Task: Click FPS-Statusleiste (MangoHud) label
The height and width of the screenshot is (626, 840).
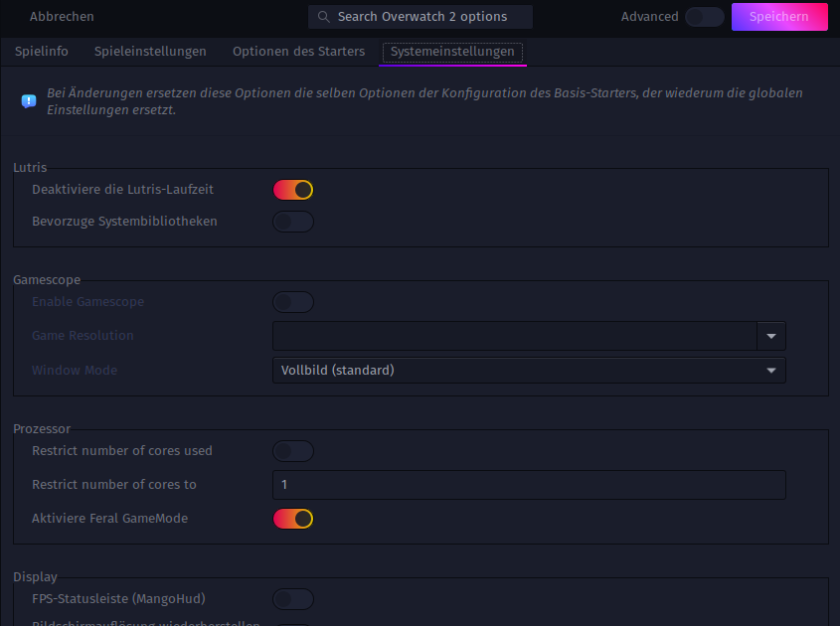Action: click(x=118, y=599)
